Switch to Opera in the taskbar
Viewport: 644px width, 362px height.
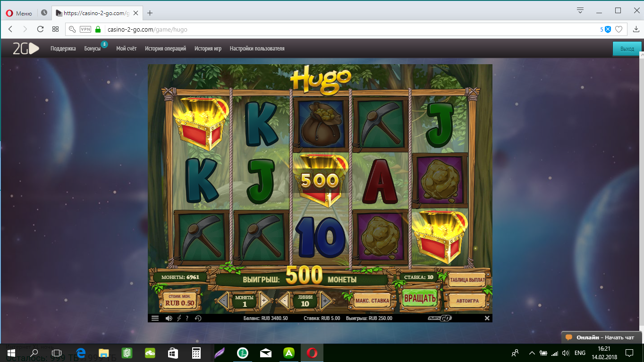[x=312, y=353]
